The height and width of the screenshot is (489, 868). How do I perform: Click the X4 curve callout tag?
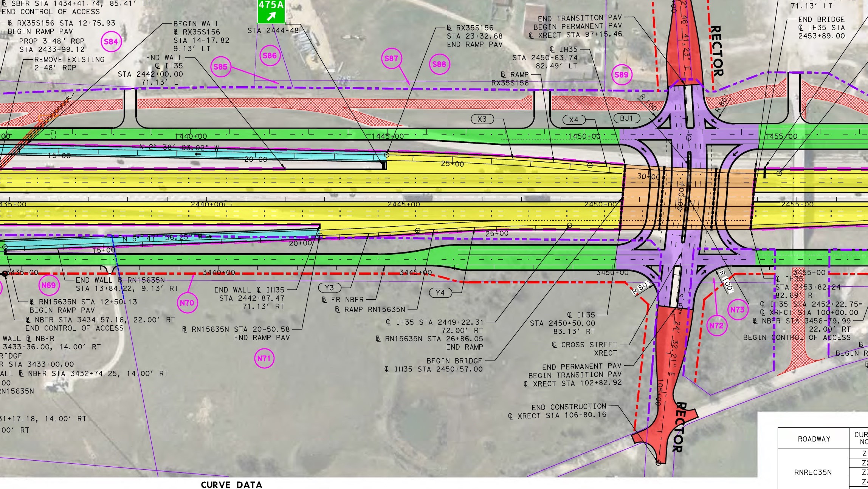tap(573, 120)
